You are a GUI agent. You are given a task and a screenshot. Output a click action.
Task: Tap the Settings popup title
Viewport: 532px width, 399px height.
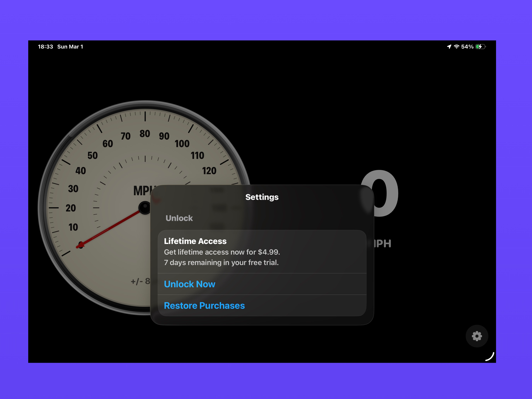tap(262, 197)
